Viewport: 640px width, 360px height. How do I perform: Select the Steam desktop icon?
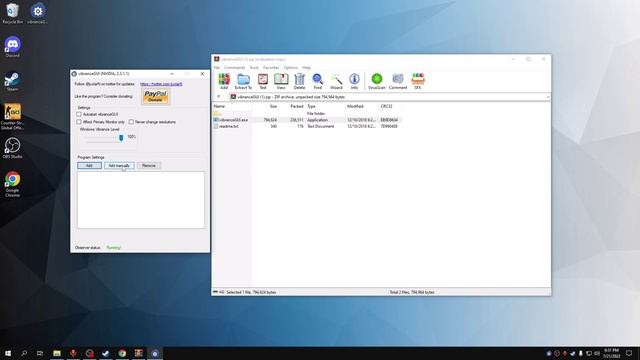click(12, 81)
